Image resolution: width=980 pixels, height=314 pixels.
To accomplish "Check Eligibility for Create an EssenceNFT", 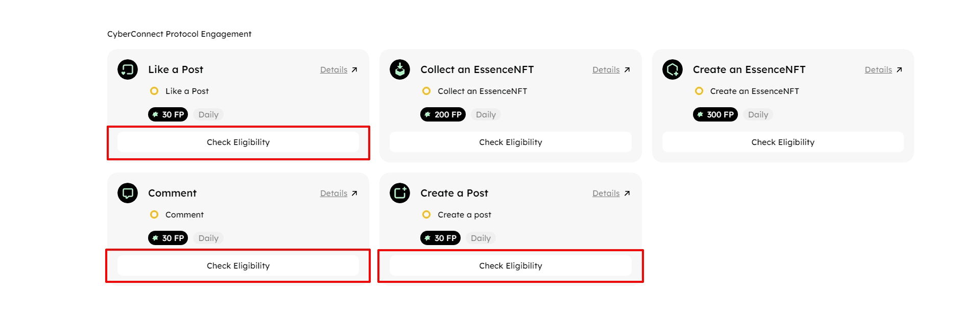I will (x=783, y=142).
